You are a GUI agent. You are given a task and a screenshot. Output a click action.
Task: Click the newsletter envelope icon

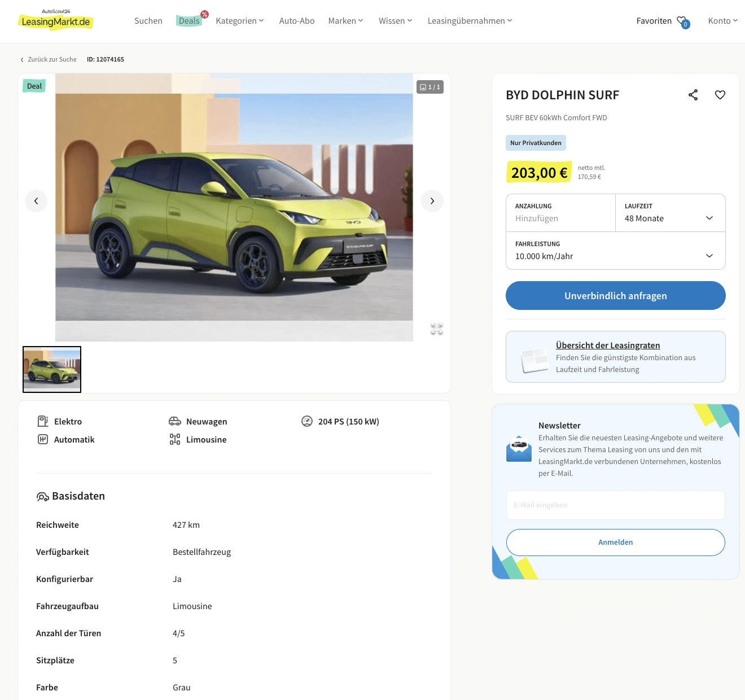pyautogui.click(x=519, y=449)
